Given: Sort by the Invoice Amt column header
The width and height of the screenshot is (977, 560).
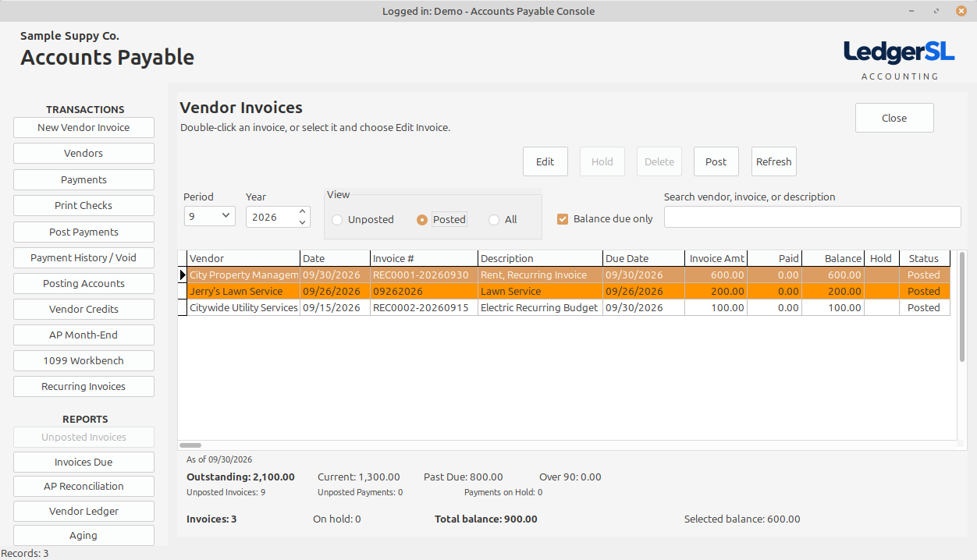Looking at the screenshot, I should coord(716,259).
